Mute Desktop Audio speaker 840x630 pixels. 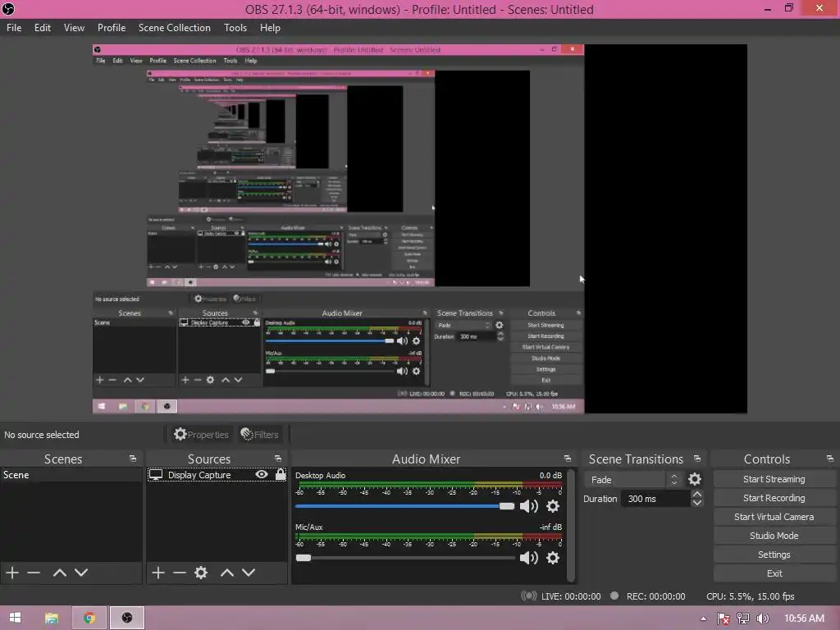(529, 506)
